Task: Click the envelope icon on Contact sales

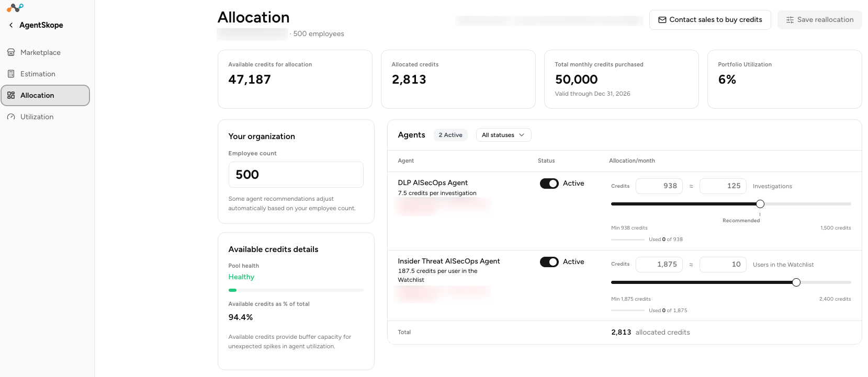Action: [662, 20]
